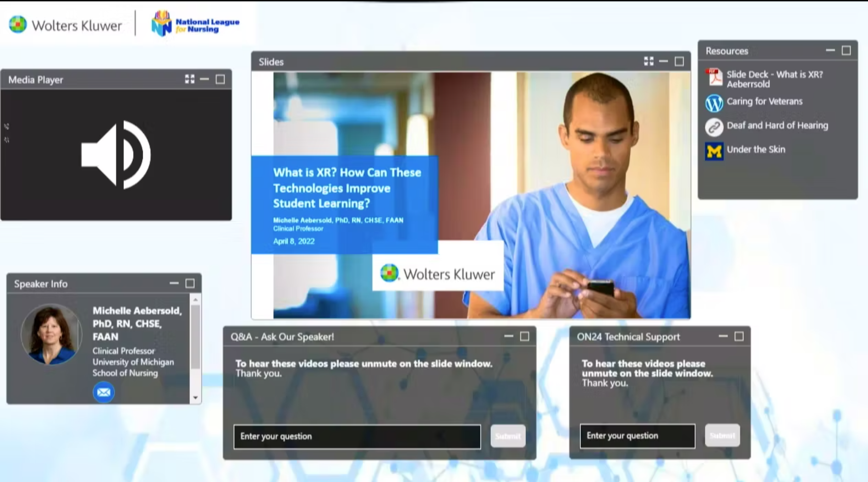Viewport: 868px width, 482px height.
Task: Click the Michigan M icon for Under the Skin
Action: click(714, 151)
